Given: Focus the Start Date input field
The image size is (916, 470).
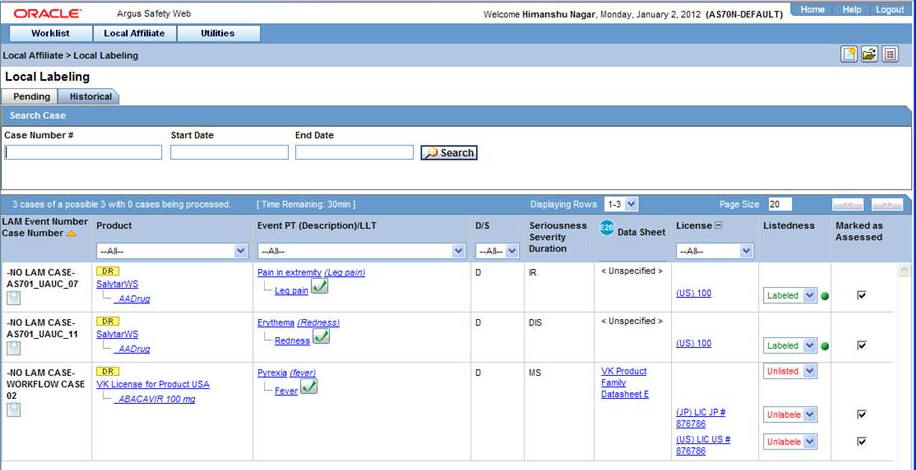Looking at the screenshot, I should 230,152.
